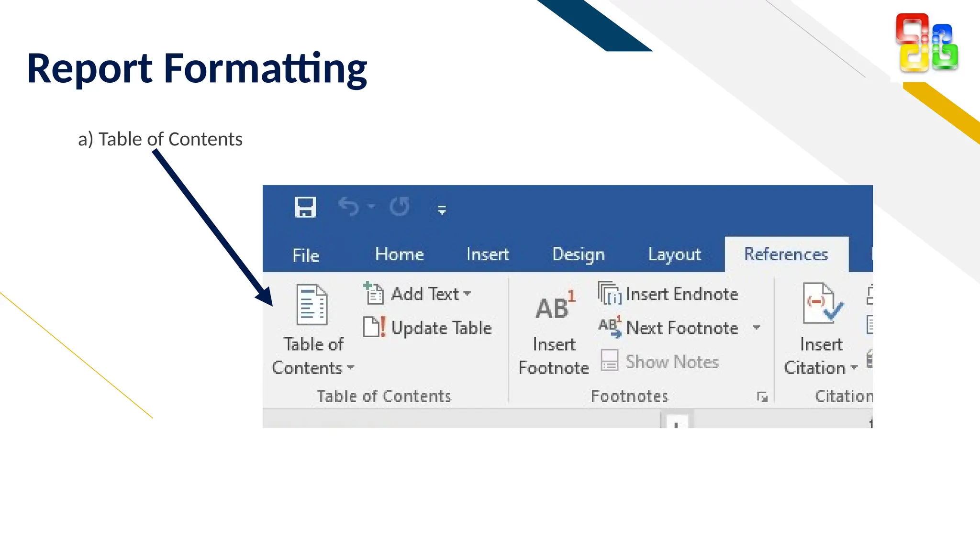Click the Insert Footnote label
Screen dimensions: 980x551
554,356
